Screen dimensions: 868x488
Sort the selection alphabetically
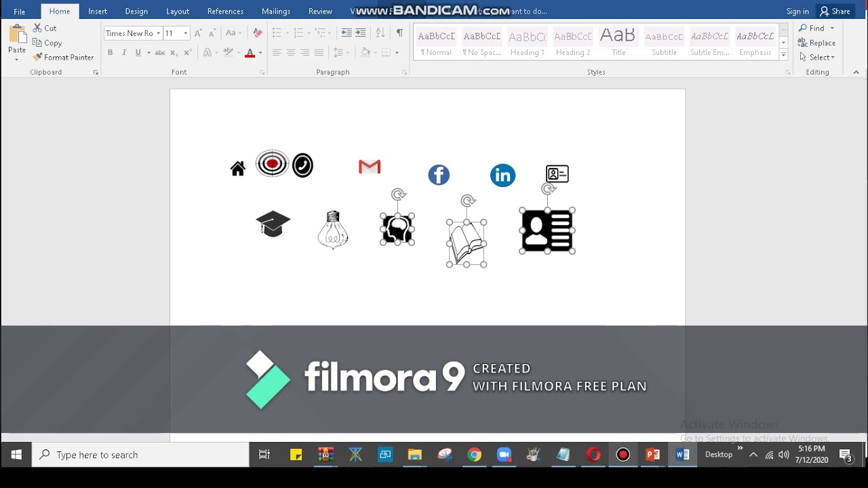pyautogui.click(x=380, y=33)
